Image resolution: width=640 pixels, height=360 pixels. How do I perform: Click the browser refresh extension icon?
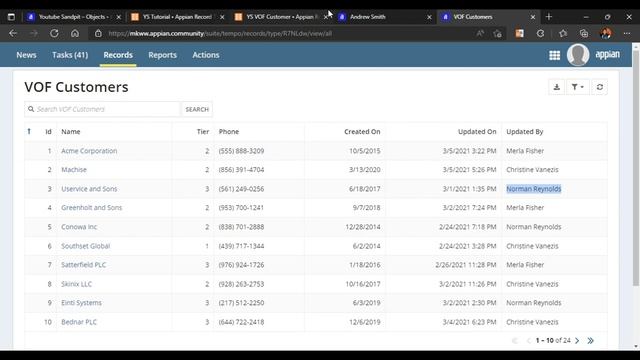point(540,33)
